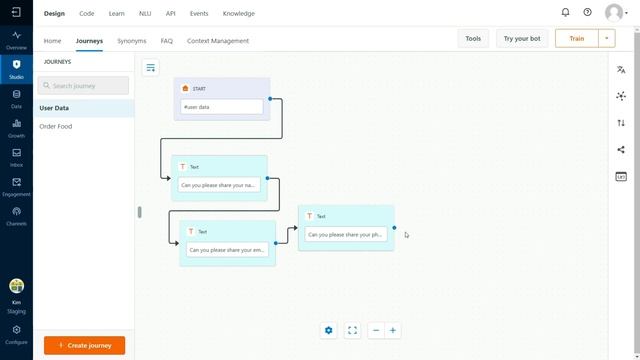This screenshot has height=360, width=640.
Task: Open the Context Management tab
Action: click(218, 41)
